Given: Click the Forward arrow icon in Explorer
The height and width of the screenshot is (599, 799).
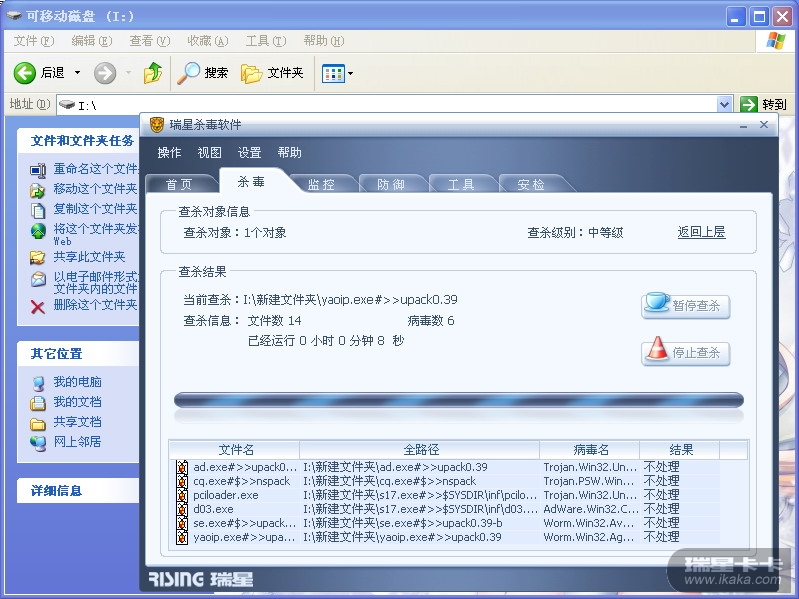Looking at the screenshot, I should 105,73.
